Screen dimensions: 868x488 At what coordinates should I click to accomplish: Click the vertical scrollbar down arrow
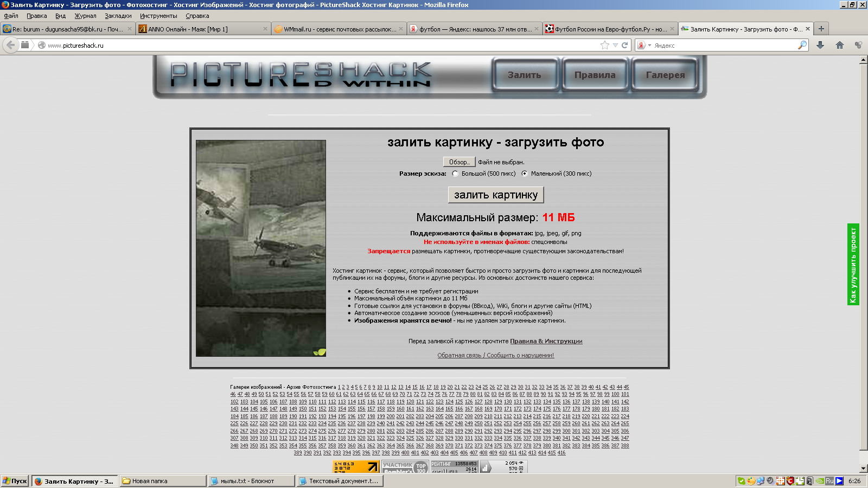point(863,468)
